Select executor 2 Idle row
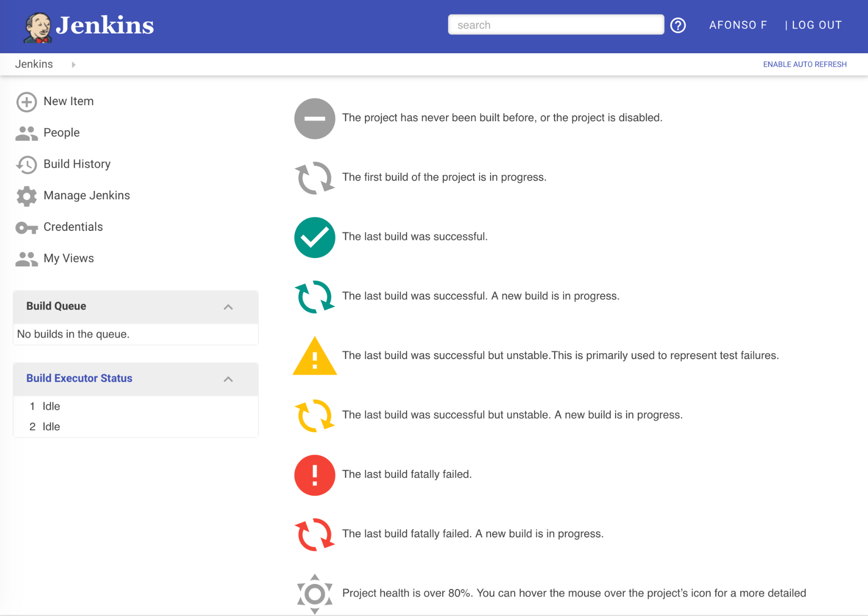 point(136,427)
